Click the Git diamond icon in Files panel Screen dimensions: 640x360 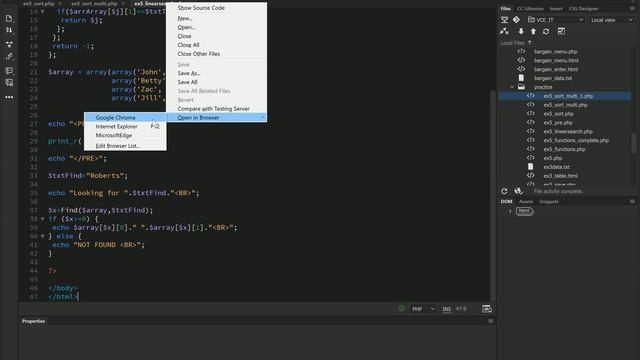click(x=516, y=20)
